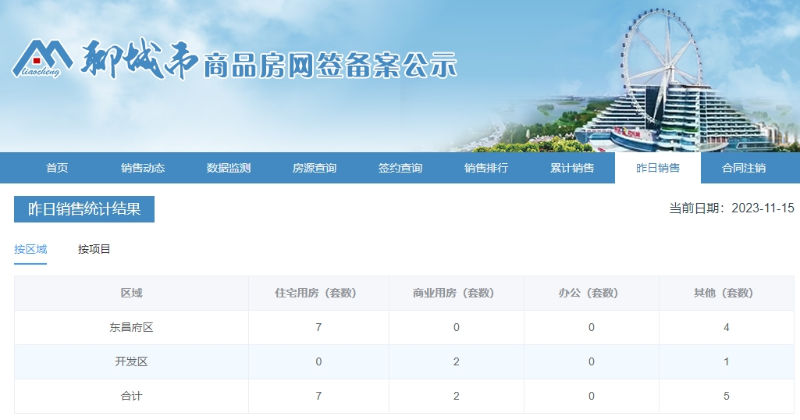Open the 首页 navigation item
Viewport: 800px width, 420px height.
pyautogui.click(x=57, y=168)
